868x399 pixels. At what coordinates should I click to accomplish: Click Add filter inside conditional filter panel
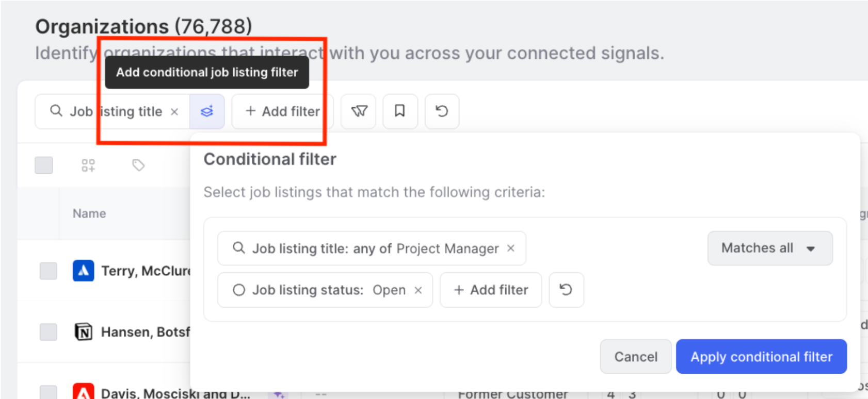point(491,290)
